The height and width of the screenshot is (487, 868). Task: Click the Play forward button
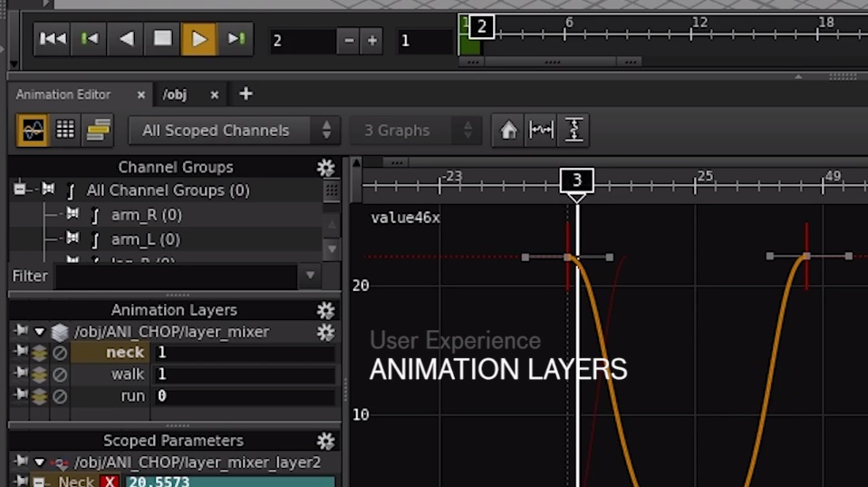[x=199, y=39]
